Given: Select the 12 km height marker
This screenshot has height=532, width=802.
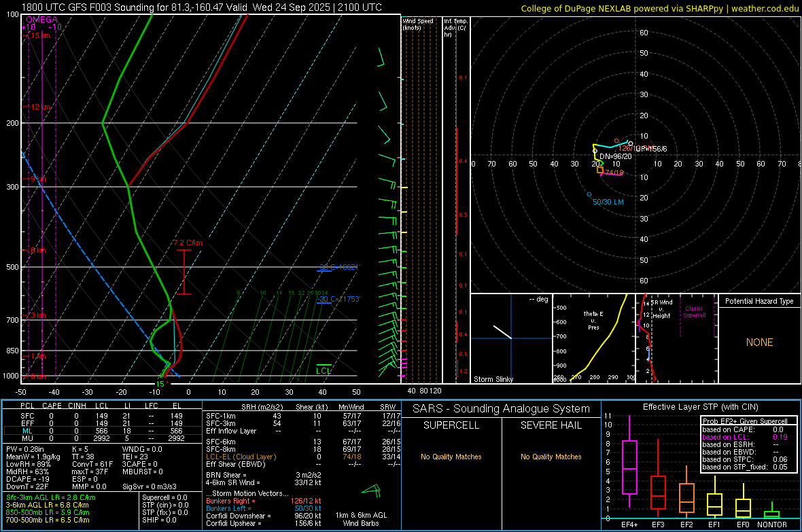Looking at the screenshot, I should pyautogui.click(x=40, y=107).
